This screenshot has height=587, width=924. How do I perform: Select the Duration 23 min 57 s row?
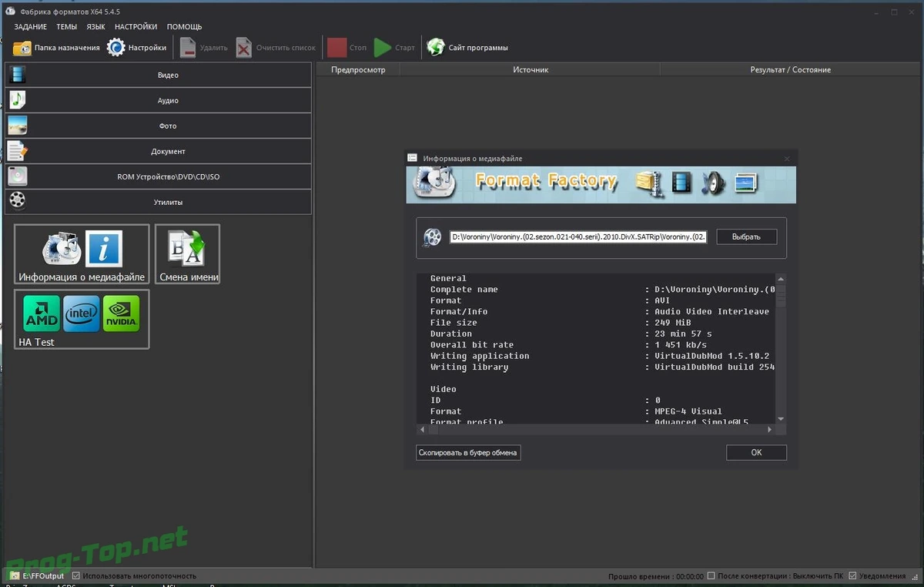pos(596,334)
